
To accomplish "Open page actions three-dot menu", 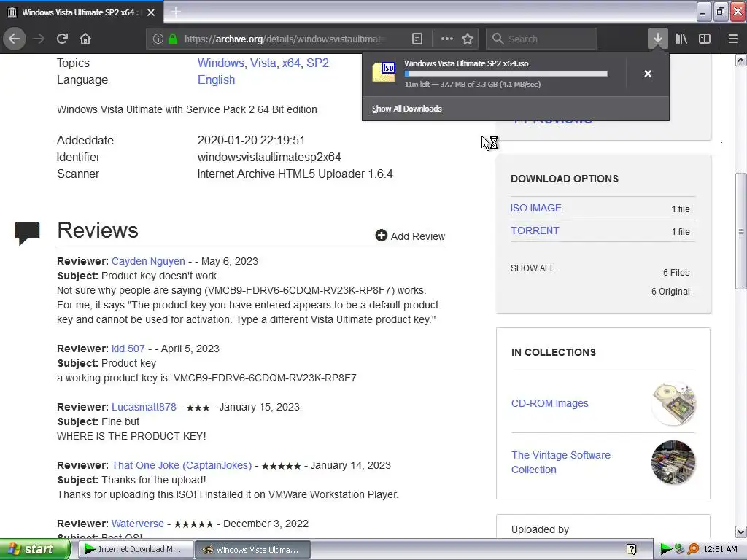I will click(446, 39).
